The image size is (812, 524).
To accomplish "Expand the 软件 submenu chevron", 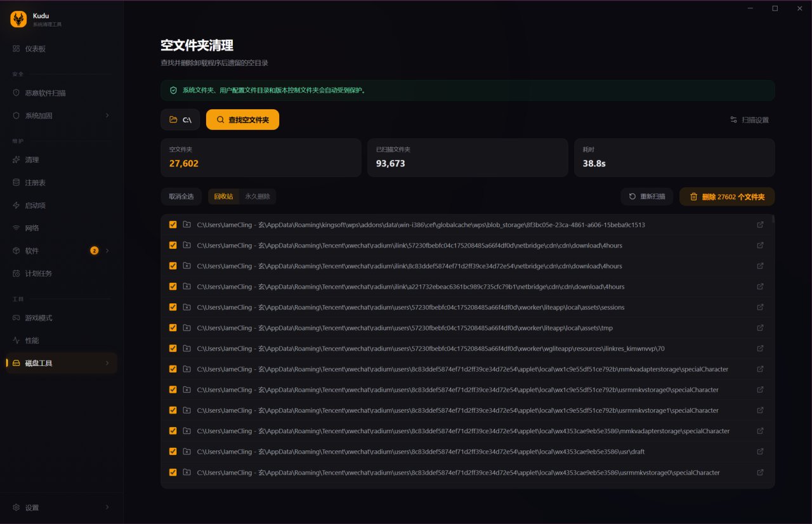I will coord(107,251).
